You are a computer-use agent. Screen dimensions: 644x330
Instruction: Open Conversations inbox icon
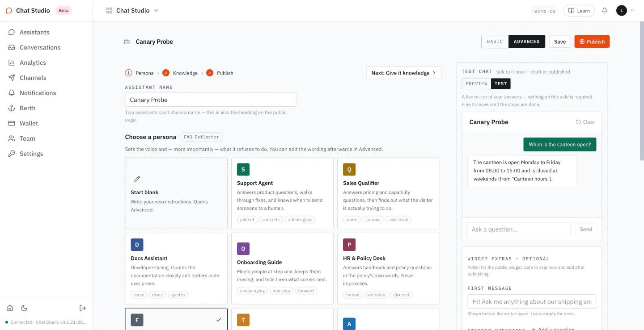point(12,47)
